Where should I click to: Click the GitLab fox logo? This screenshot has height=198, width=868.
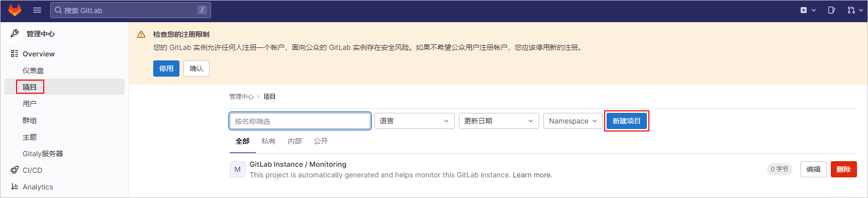tap(15, 10)
